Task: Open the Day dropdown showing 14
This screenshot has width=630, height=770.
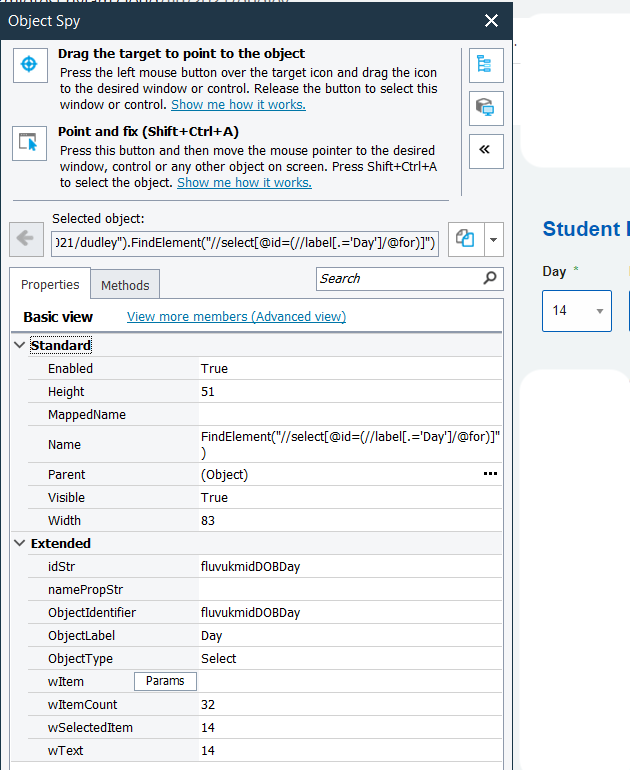Action: 577,310
